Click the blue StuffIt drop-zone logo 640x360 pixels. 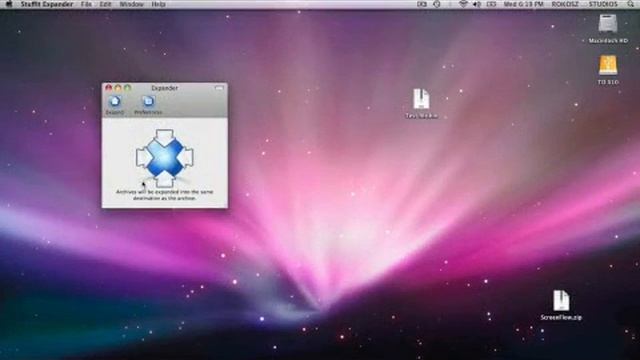click(164, 158)
